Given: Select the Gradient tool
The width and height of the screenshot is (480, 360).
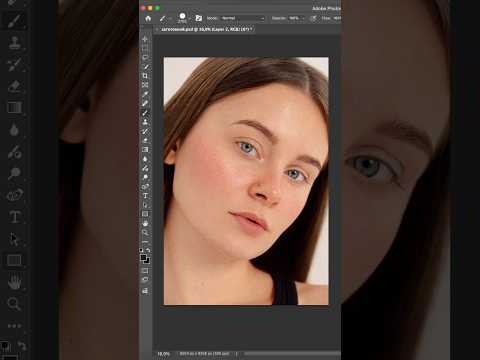Looking at the screenshot, I should pos(145,149).
